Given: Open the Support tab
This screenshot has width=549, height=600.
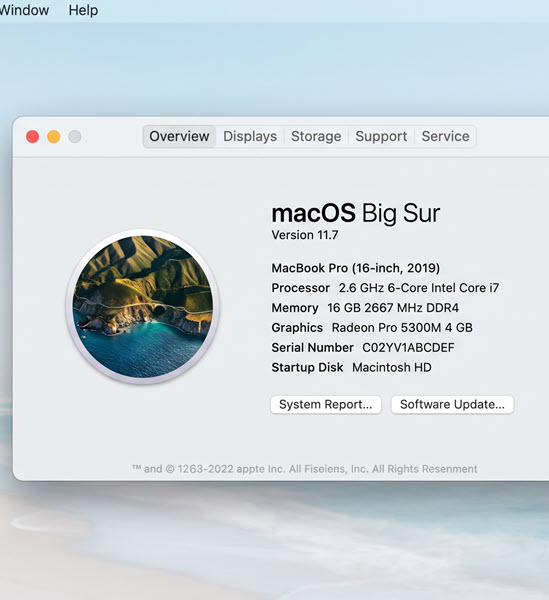Looking at the screenshot, I should [x=381, y=136].
